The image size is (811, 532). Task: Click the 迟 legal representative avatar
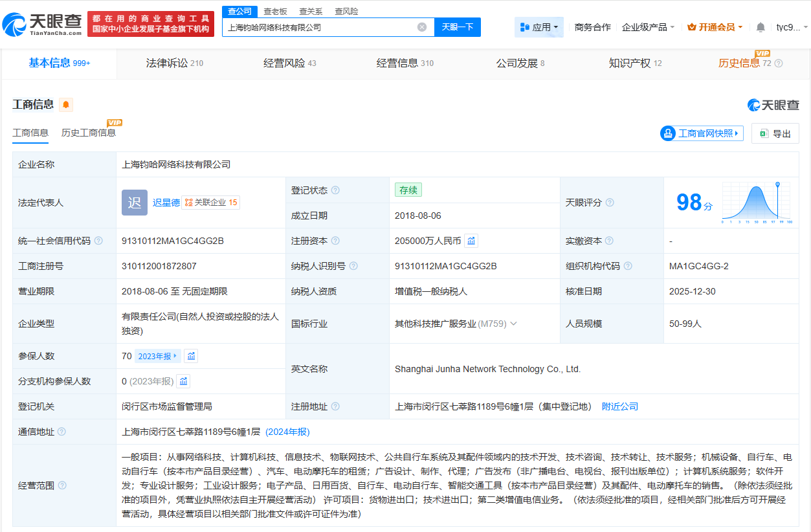point(135,203)
